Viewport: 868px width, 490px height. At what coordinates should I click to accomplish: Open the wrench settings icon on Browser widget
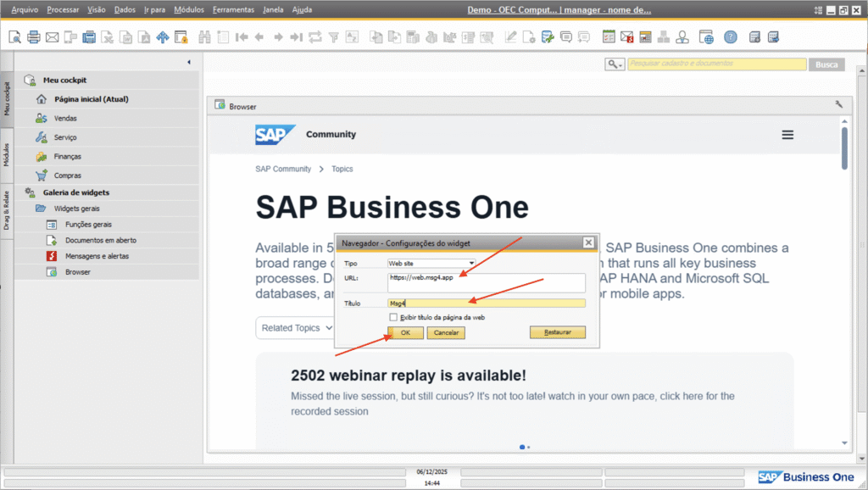(x=838, y=105)
